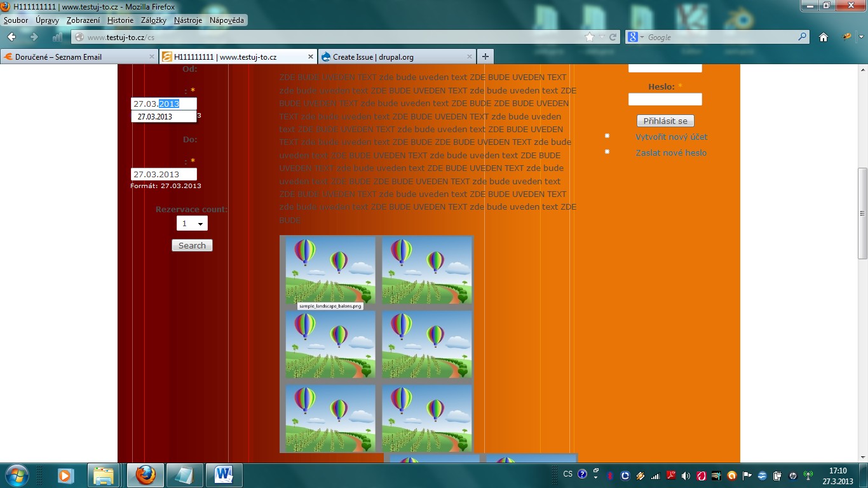Select the 27.03.2013 autocomplete suggestion
This screenshot has height=488, width=868.
coord(164,116)
